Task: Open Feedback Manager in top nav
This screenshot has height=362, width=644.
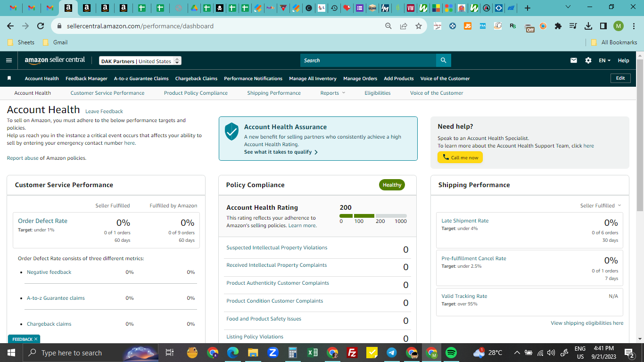Action: pyautogui.click(x=86, y=78)
